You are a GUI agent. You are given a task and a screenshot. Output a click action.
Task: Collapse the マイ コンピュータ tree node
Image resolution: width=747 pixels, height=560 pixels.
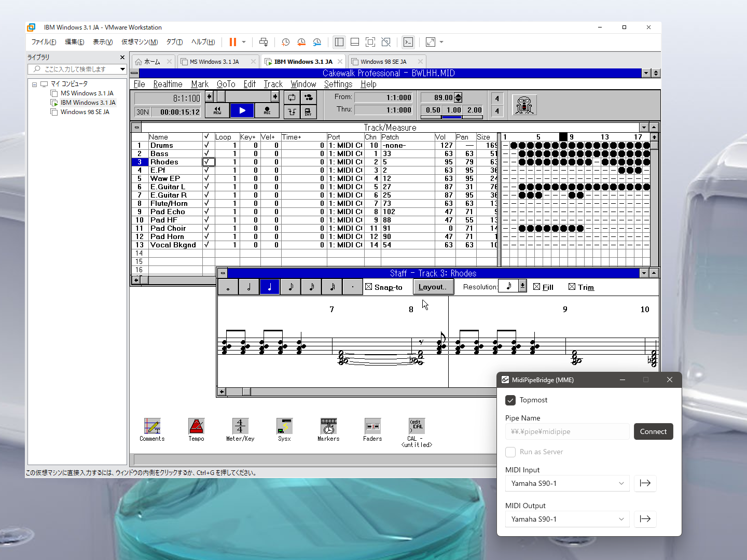[34, 84]
